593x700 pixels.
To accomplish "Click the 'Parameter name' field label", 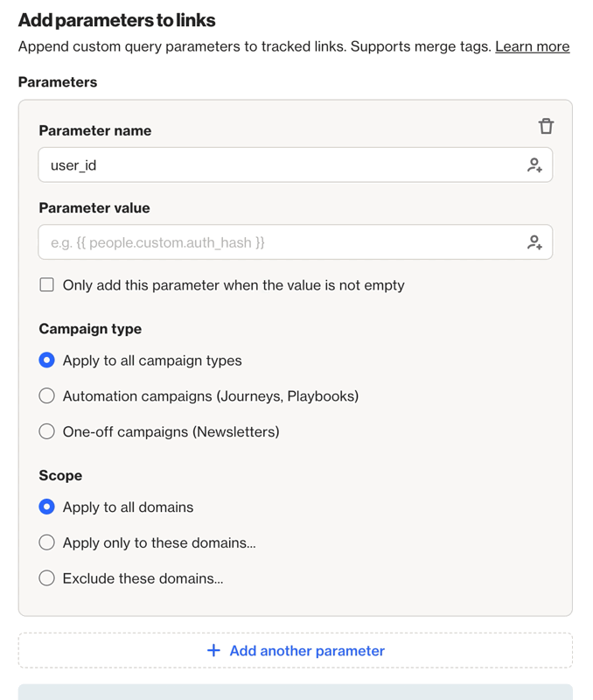I will (x=95, y=130).
